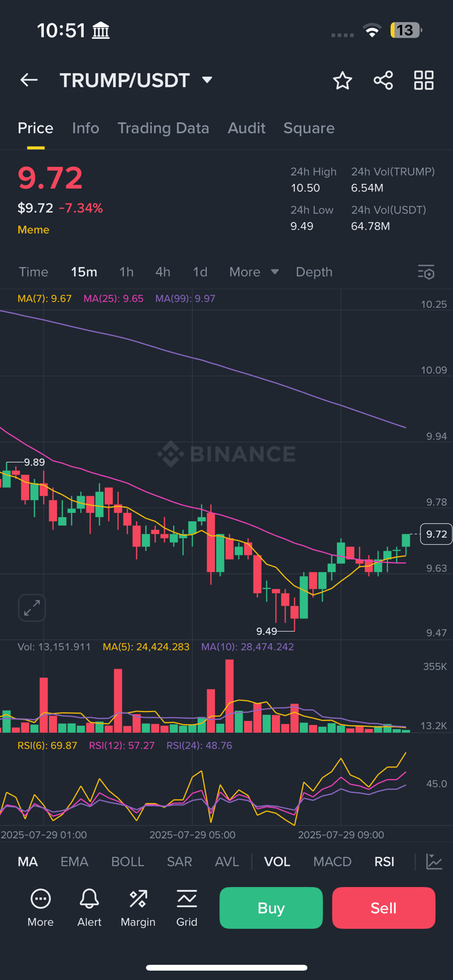
Task: Open chart settings icon beside Depth
Action: (x=426, y=272)
